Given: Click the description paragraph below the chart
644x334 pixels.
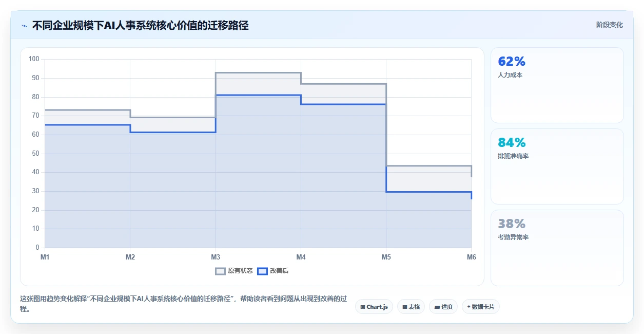Looking at the screenshot, I should (x=184, y=304).
